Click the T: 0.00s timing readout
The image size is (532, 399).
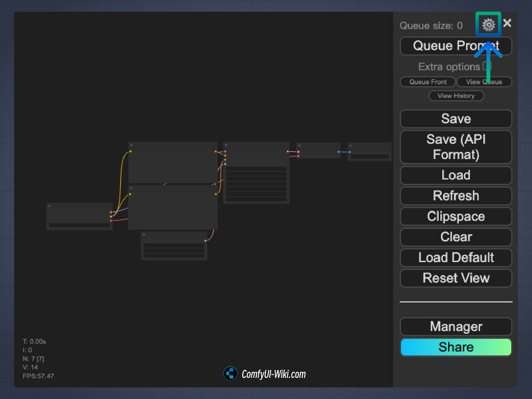(34, 341)
